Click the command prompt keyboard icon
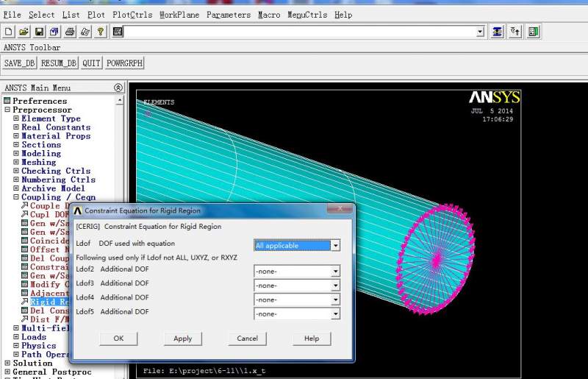588x379 pixels. coord(118,32)
